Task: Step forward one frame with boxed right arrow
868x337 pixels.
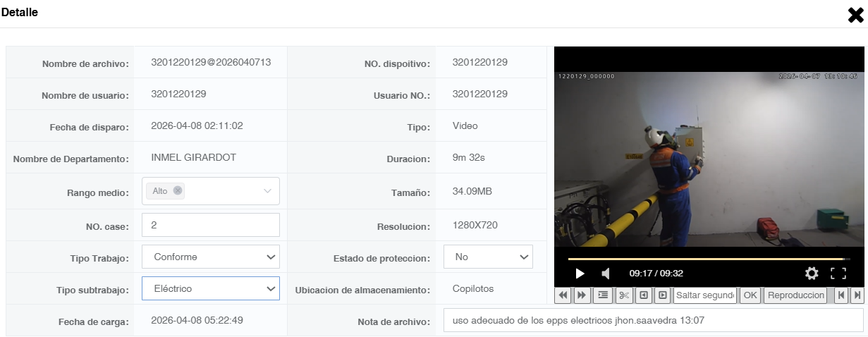Action: click(x=663, y=295)
